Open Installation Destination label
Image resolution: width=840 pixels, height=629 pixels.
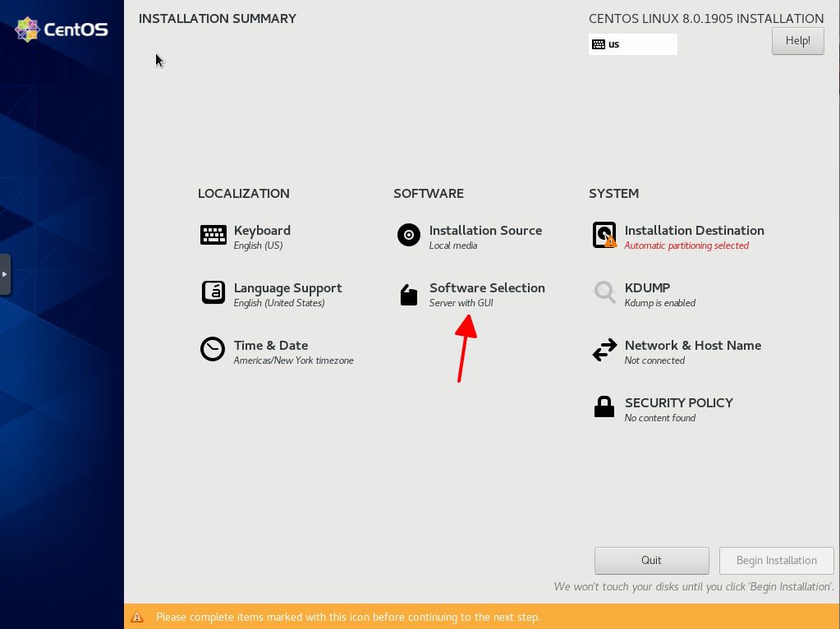pyautogui.click(x=695, y=231)
